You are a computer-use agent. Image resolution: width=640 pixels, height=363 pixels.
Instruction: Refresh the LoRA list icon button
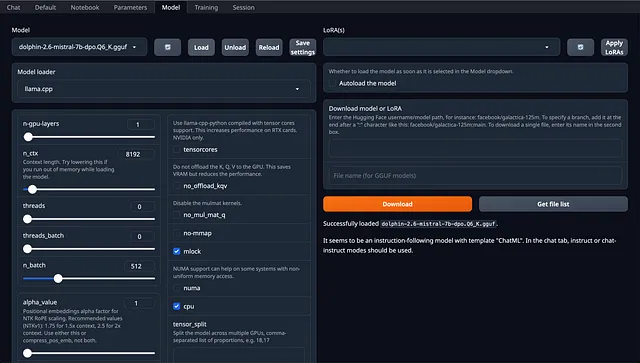580,47
